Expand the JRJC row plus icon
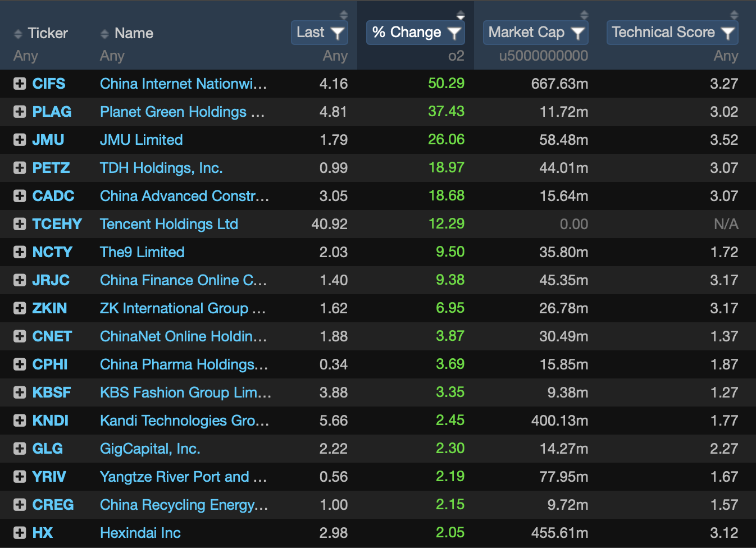 20,280
